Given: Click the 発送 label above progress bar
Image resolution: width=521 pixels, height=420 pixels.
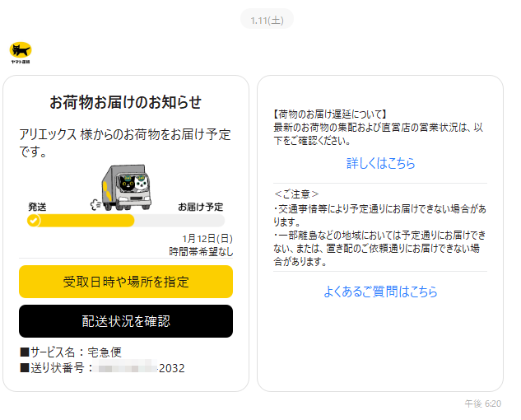Looking at the screenshot, I should (x=37, y=207).
